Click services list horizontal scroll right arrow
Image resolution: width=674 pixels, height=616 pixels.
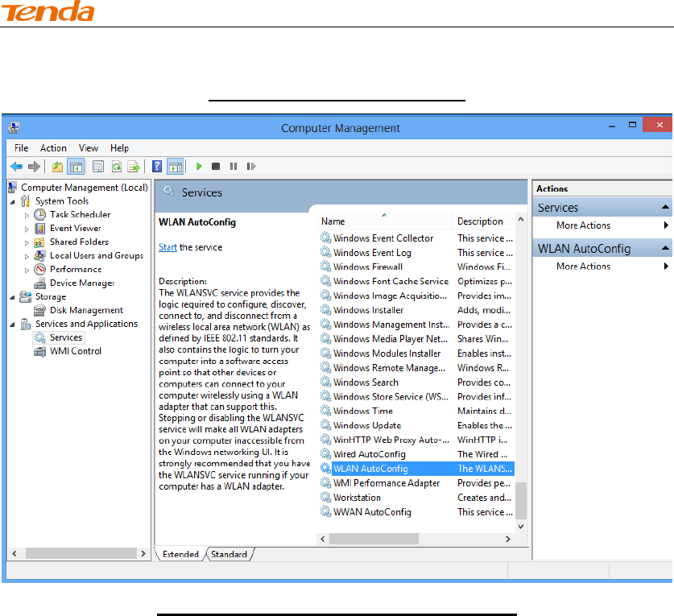pyautogui.click(x=508, y=539)
